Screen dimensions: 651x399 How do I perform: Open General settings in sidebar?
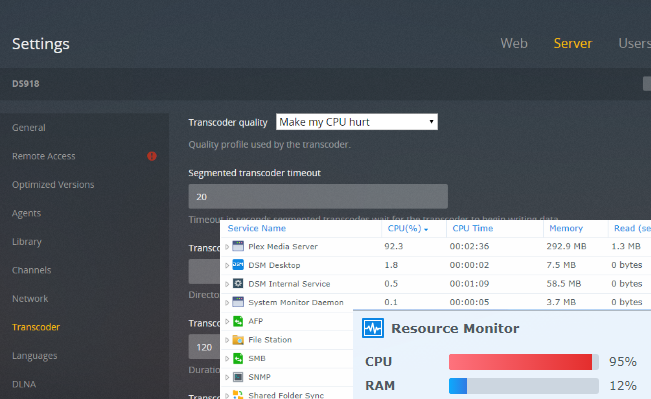tap(29, 127)
